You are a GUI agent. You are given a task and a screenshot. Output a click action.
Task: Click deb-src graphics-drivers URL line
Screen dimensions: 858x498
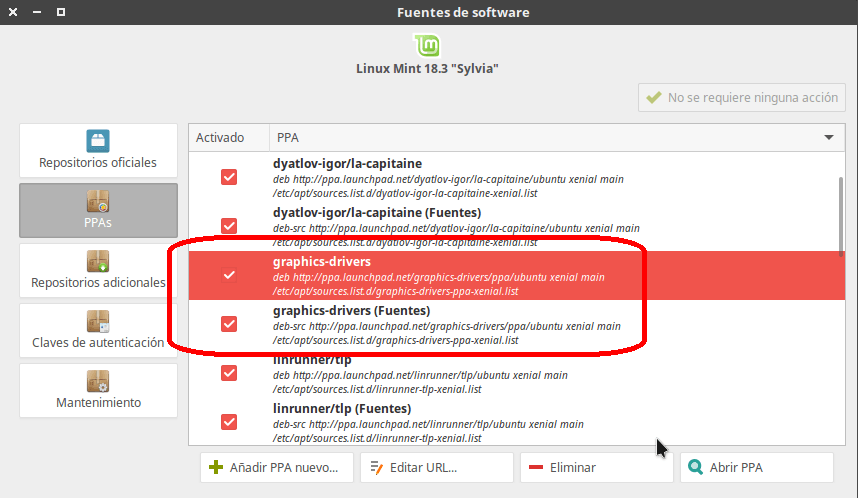tap(447, 326)
